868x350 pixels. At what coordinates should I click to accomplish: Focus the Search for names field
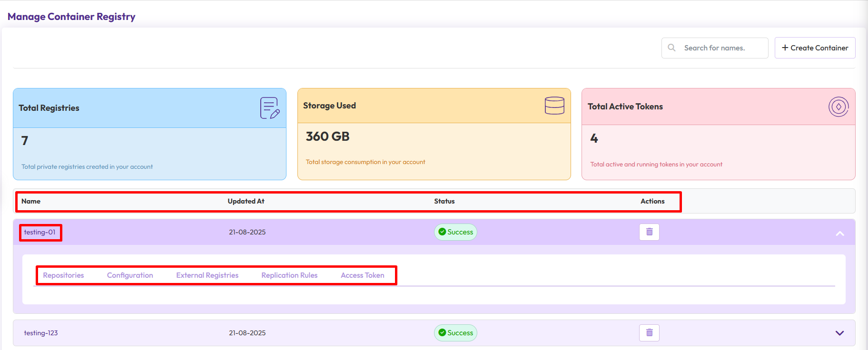[x=721, y=48]
